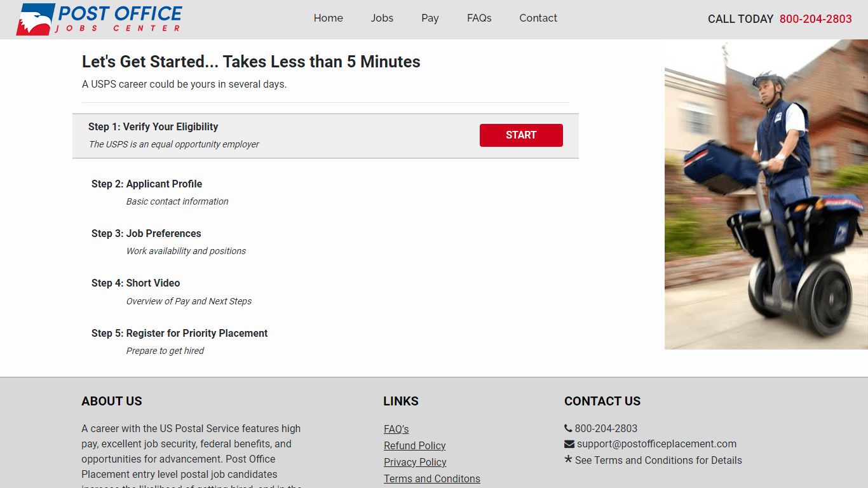Open the Home menu item
Viewport: 868px width, 488px height.
[329, 18]
